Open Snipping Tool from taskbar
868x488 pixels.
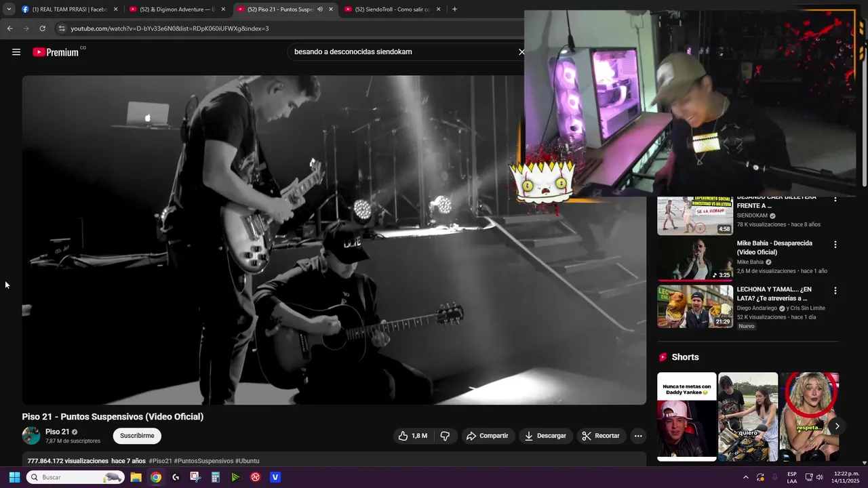click(x=195, y=477)
